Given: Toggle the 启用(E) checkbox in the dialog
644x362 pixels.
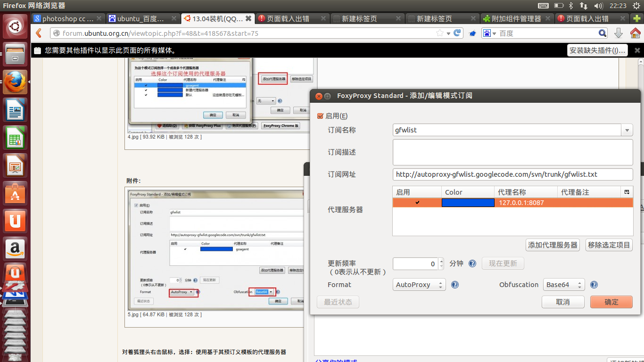Looking at the screenshot, I should click(x=321, y=116).
